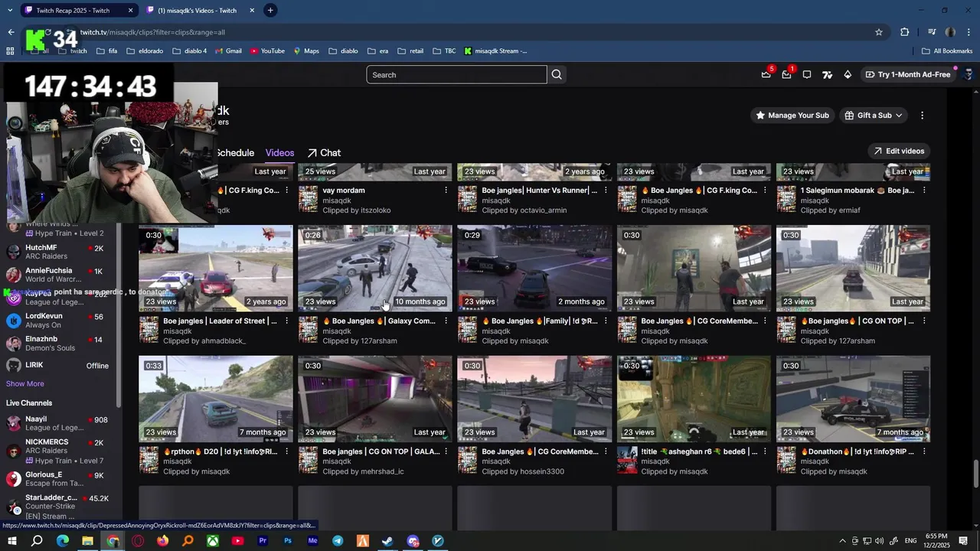The width and height of the screenshot is (980, 551).
Task: Bookmark this page with the star icon
Action: coord(879,32)
